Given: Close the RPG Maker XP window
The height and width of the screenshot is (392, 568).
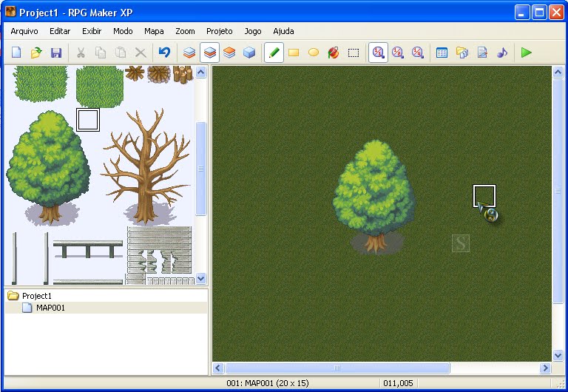Looking at the screenshot, I should tap(556, 13).
